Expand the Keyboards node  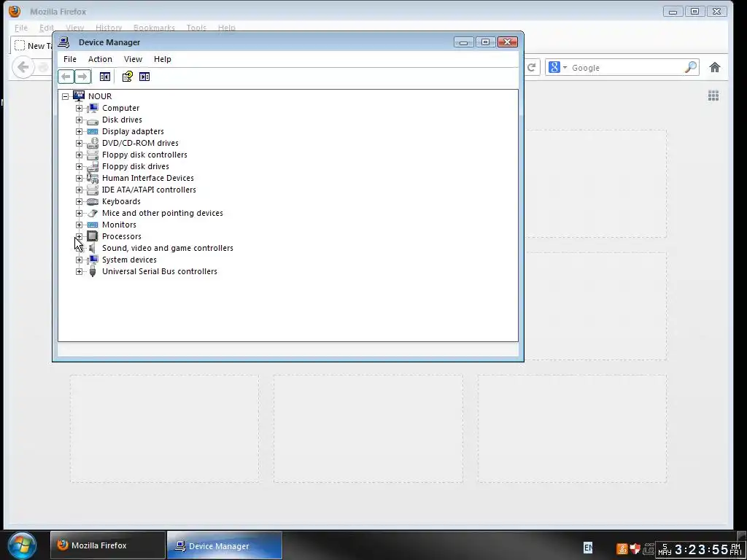[x=79, y=201]
